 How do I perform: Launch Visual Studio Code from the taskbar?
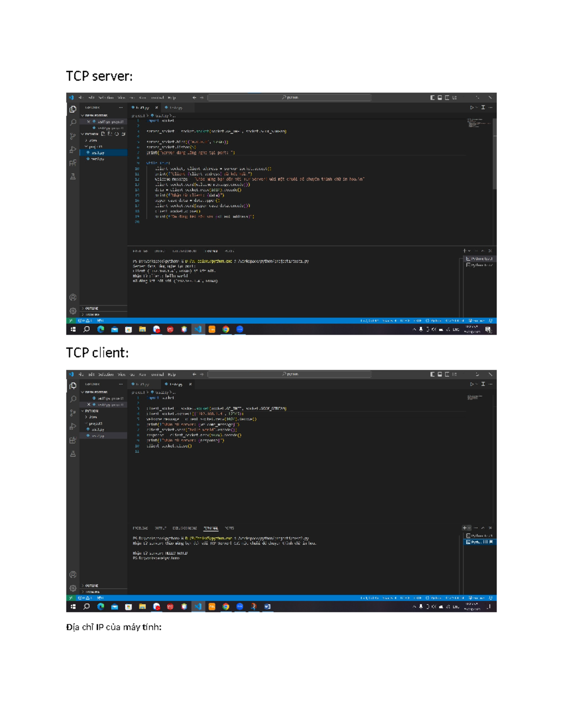click(x=198, y=330)
